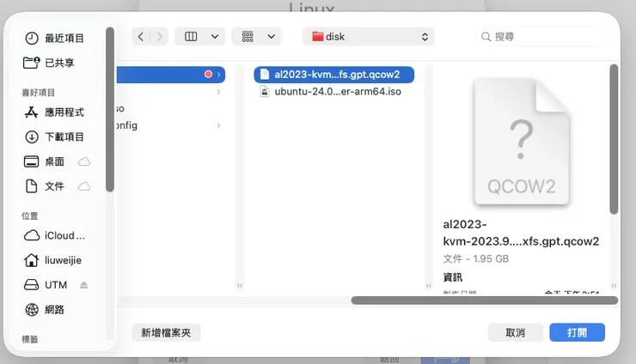Select the 'onfig' folder row
Screen dimensions: 636x364
pyautogui.click(x=171, y=125)
